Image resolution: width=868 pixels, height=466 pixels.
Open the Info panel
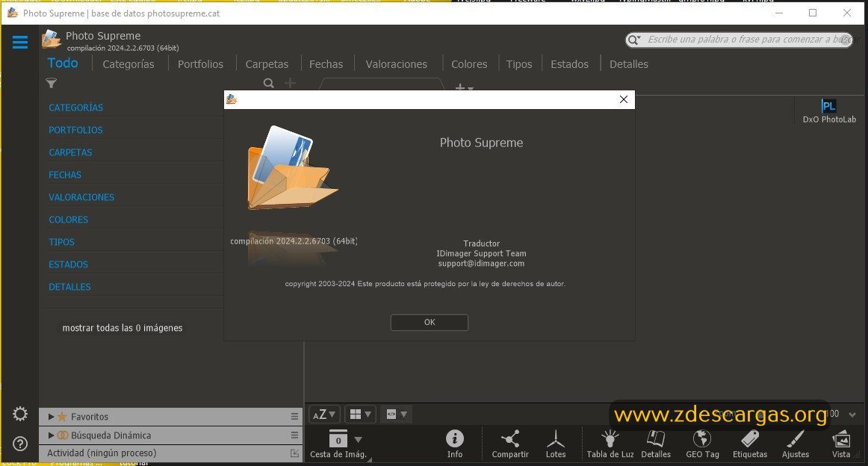pyautogui.click(x=454, y=444)
